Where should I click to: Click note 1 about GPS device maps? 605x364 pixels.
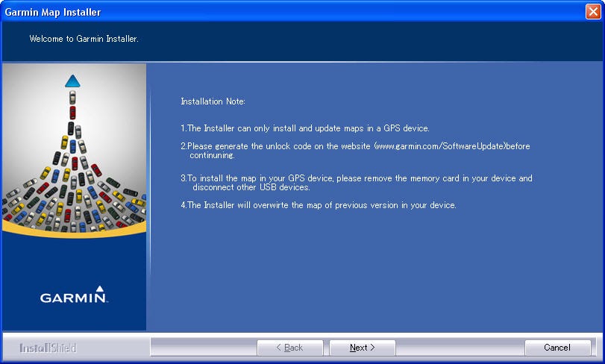pyautogui.click(x=305, y=128)
